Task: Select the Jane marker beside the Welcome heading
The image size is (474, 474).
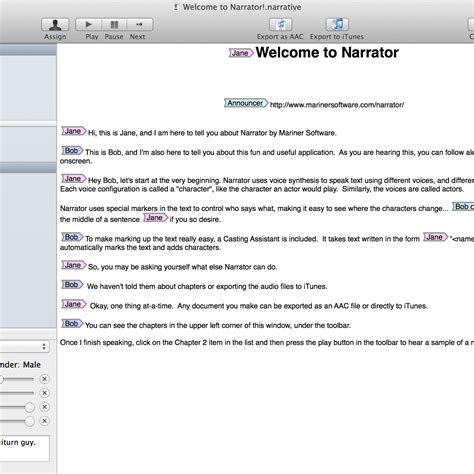Action: click(x=241, y=53)
